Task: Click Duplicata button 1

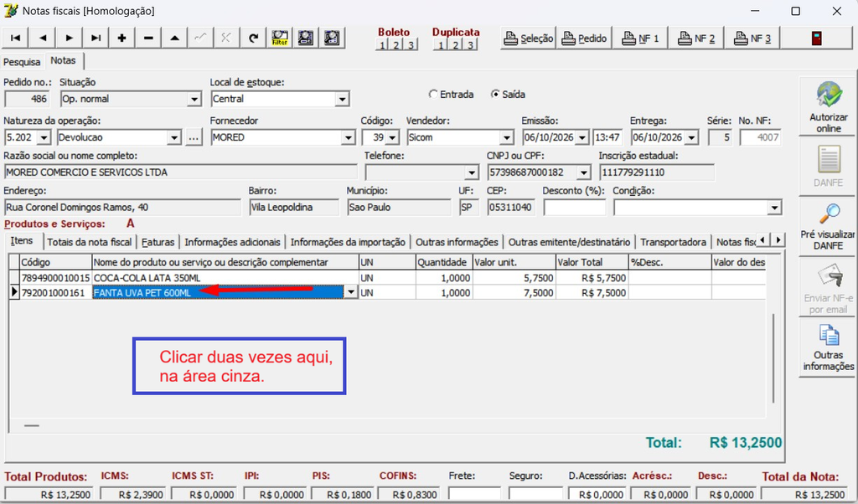Action: [441, 45]
